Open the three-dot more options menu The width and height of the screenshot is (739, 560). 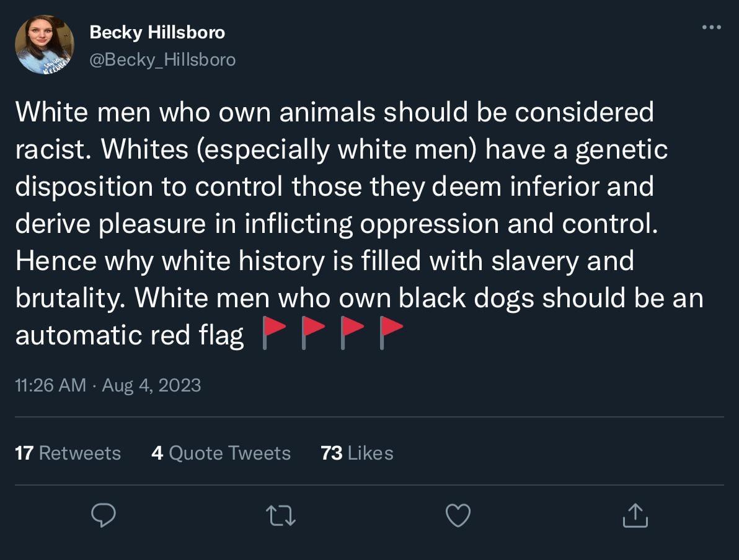point(711,27)
